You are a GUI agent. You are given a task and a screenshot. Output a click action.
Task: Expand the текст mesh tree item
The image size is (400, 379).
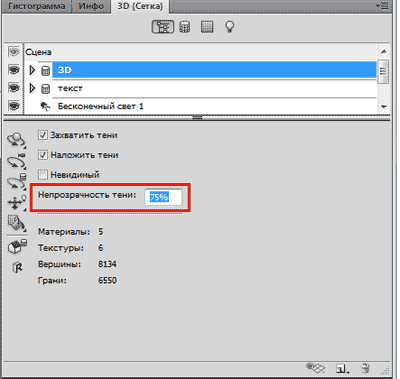(32, 88)
